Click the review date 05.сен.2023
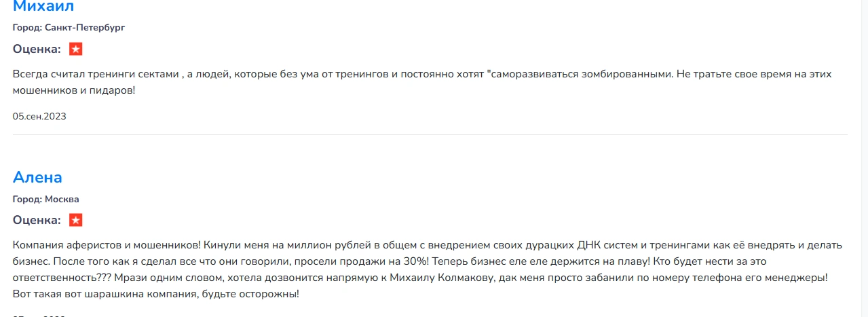The height and width of the screenshot is (317, 868). coord(39,116)
